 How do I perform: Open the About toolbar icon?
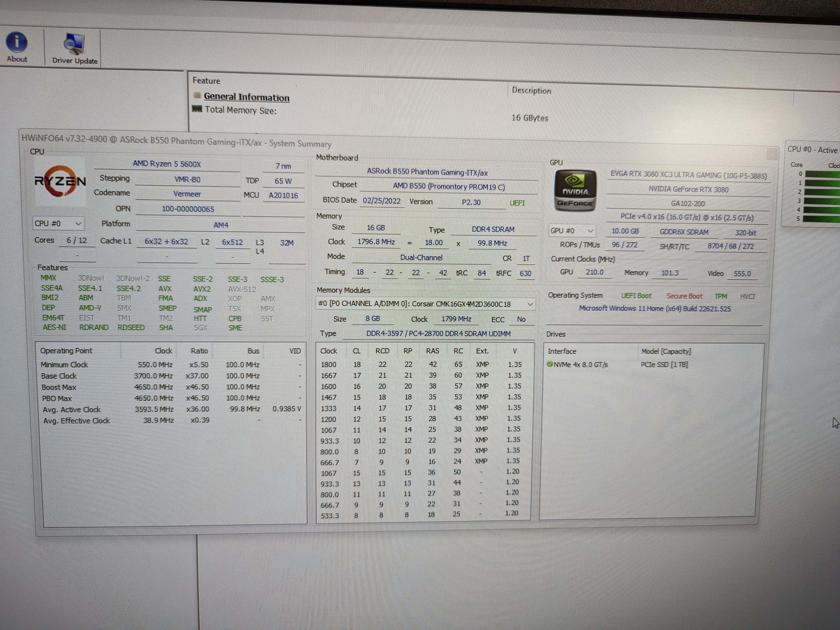[17, 47]
